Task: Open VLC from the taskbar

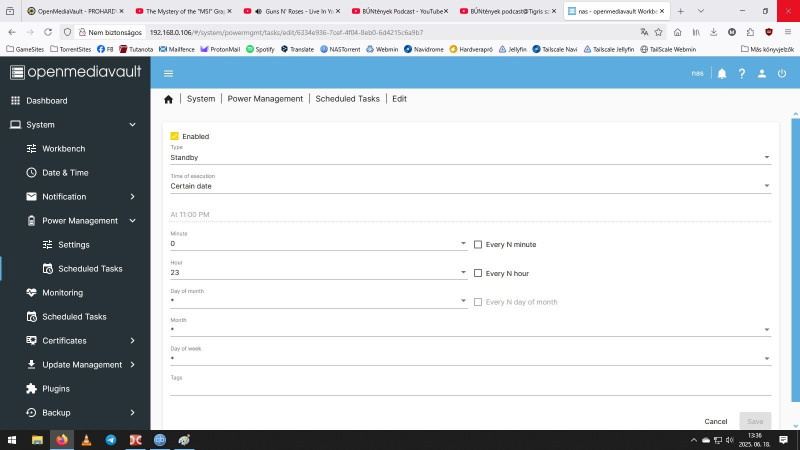Action: point(86,440)
